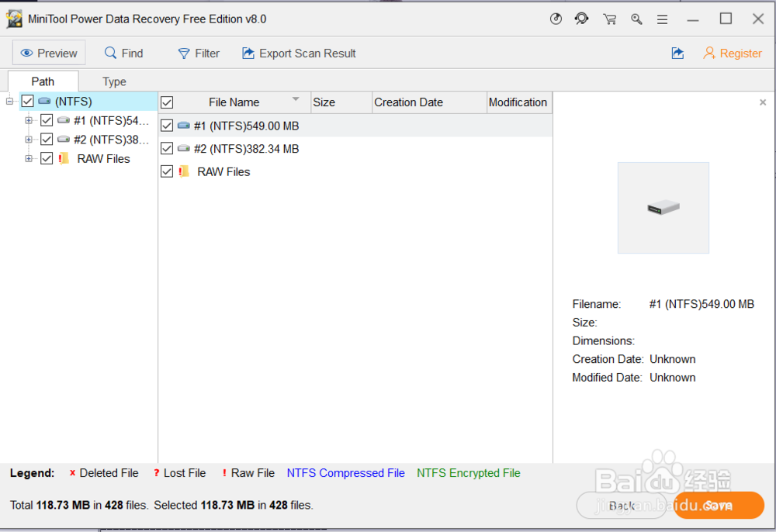Image resolution: width=776 pixels, height=532 pixels.
Task: Switch to the Path tab
Action: (x=43, y=81)
